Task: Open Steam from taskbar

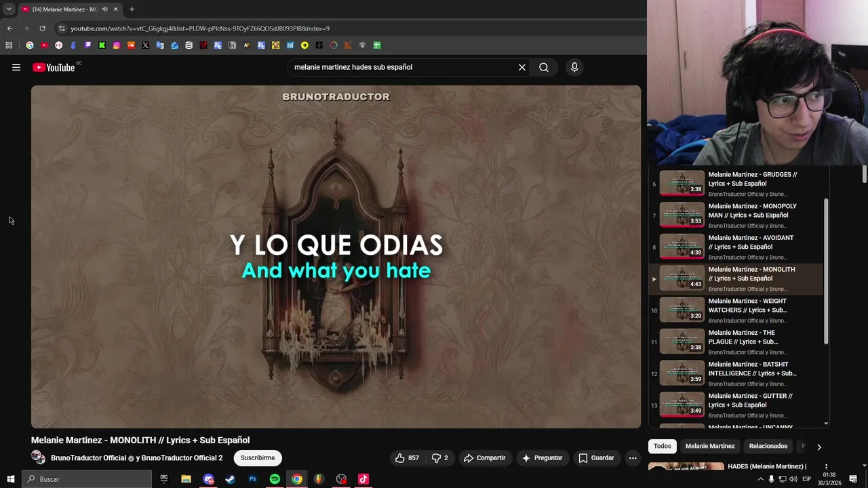Action: [x=231, y=479]
